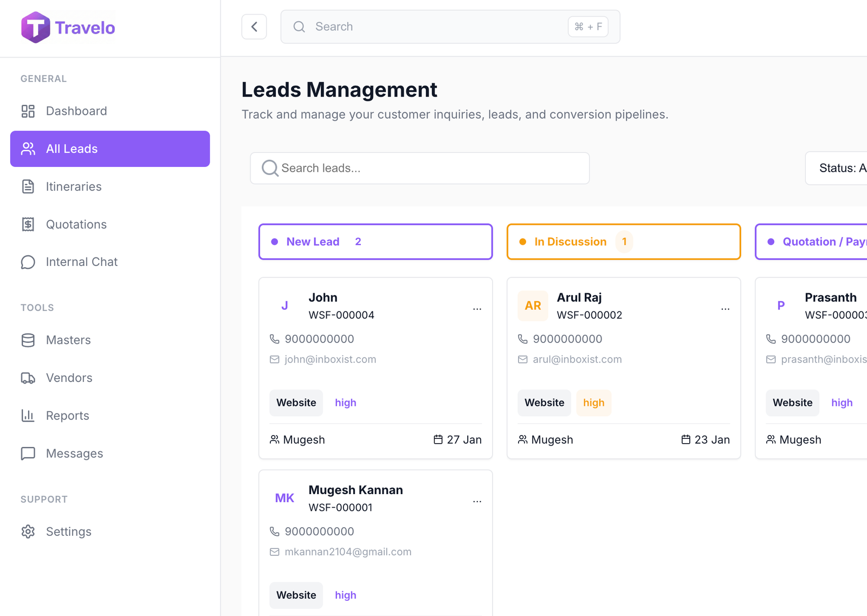Open Messages via the speech bubble icon

pos(28,453)
